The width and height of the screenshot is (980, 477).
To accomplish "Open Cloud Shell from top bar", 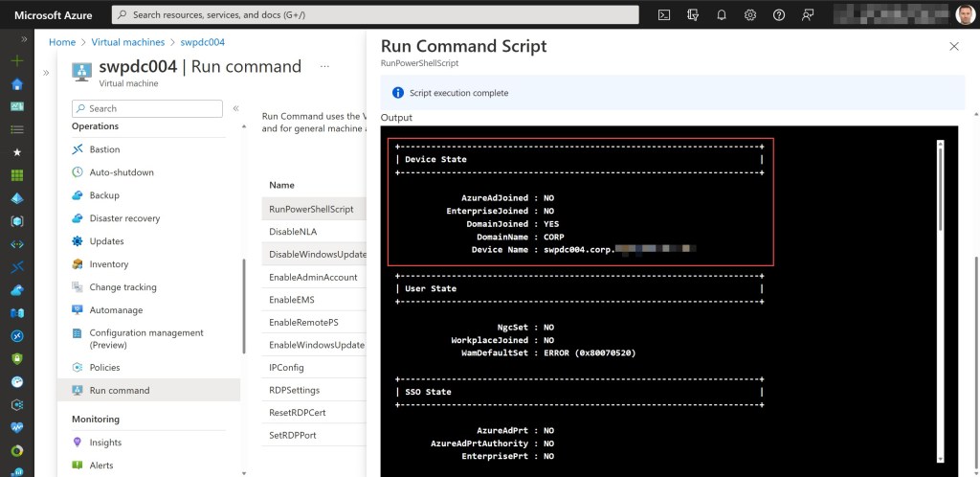I will (x=664, y=14).
